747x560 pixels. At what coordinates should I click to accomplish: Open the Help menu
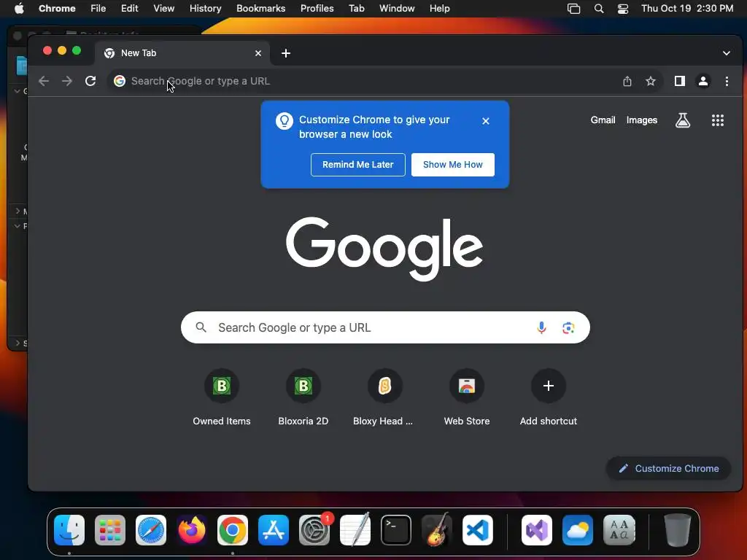click(x=439, y=9)
